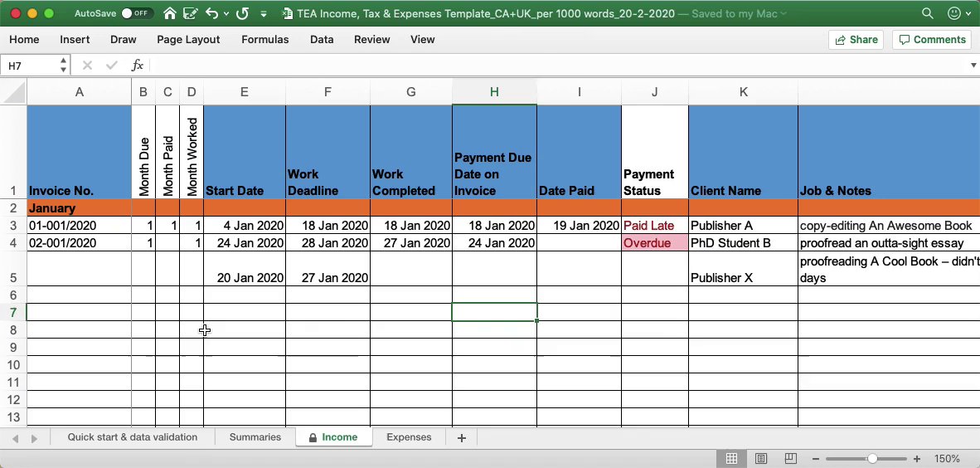Click the Undo arrow icon

click(211, 13)
